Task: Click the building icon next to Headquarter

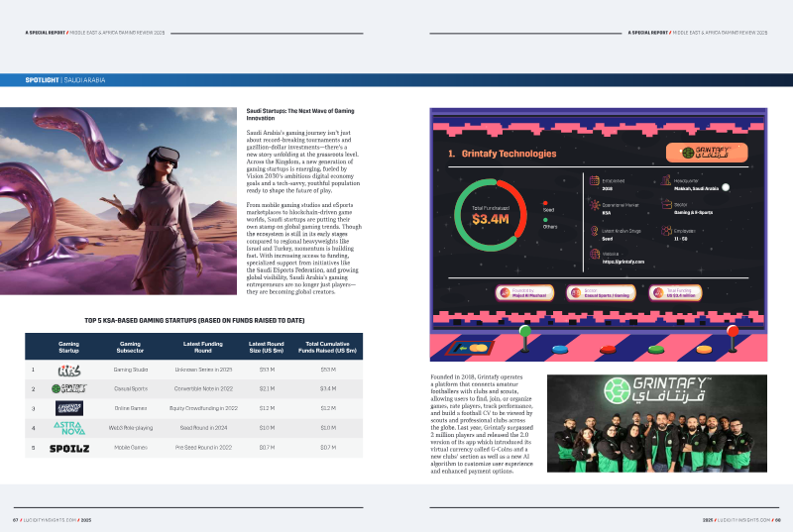Action: point(665,180)
